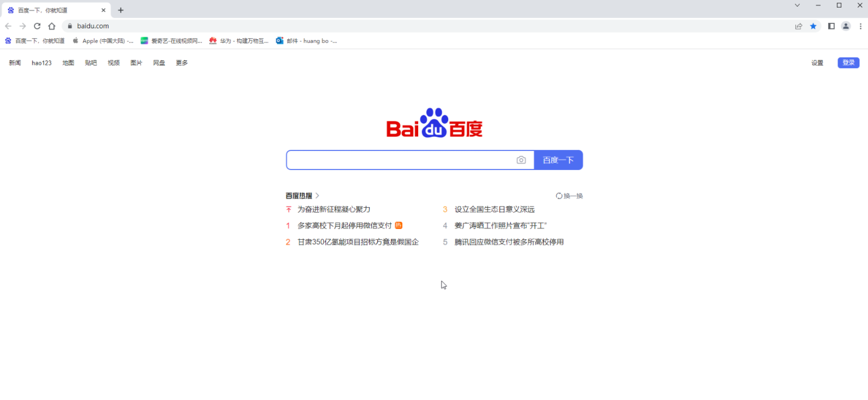This screenshot has width=868, height=400.
Task: Close the Baidu tab
Action: (104, 10)
